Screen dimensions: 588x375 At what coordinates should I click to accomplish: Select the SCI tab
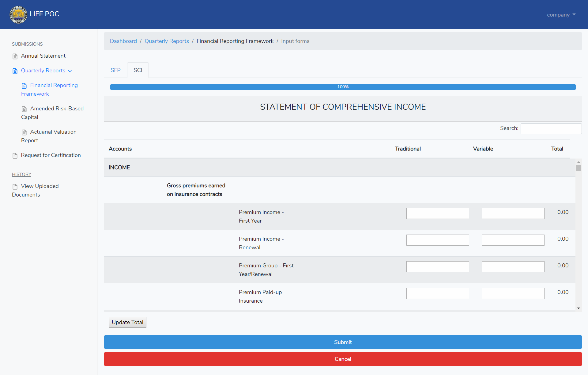[x=138, y=70]
